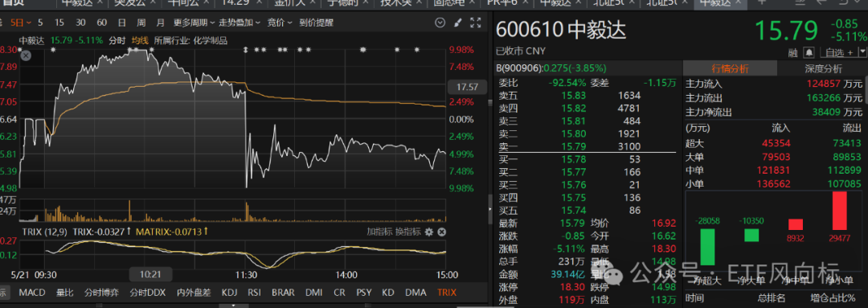Image resolution: width=868 pixels, height=308 pixels.
Task: Add stock via 自选 + button
Action: pyautogui.click(x=838, y=52)
